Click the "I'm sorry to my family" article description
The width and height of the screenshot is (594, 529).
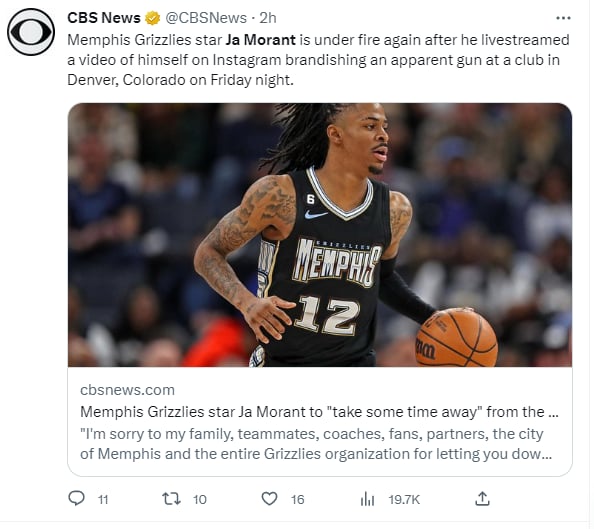click(316, 444)
